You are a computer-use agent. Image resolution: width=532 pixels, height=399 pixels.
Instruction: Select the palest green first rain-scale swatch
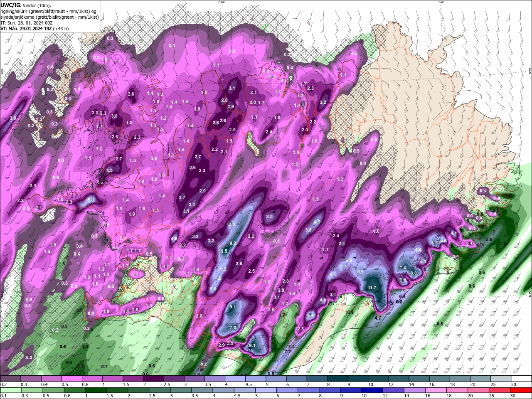[10, 390]
